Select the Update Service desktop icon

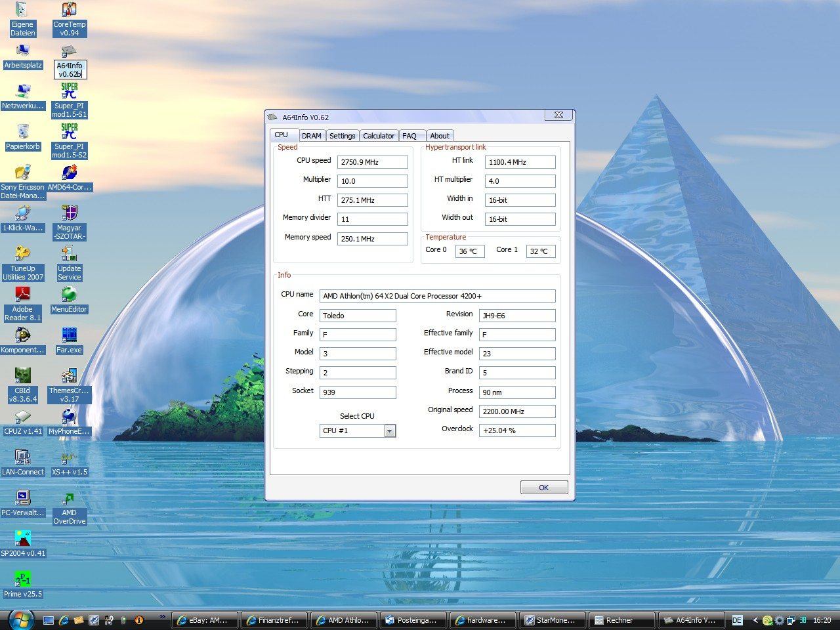click(x=69, y=263)
